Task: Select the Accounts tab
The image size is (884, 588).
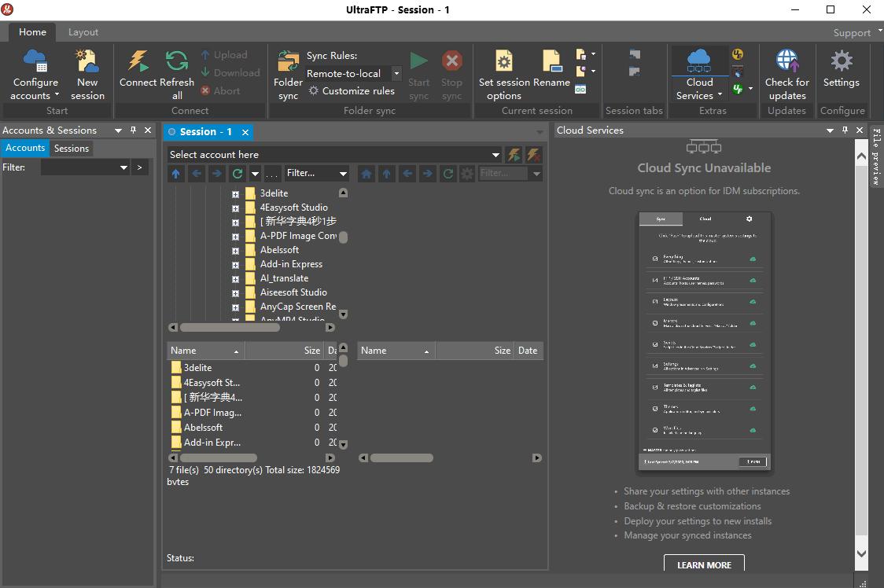Action: point(25,148)
